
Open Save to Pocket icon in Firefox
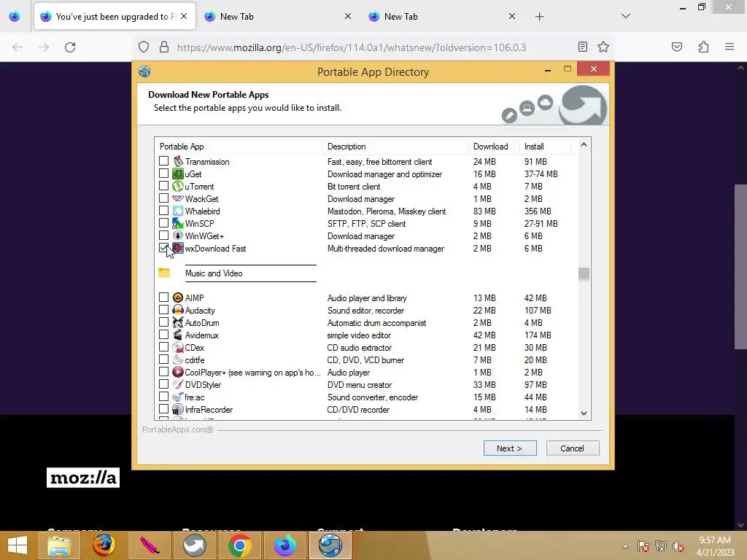(677, 47)
